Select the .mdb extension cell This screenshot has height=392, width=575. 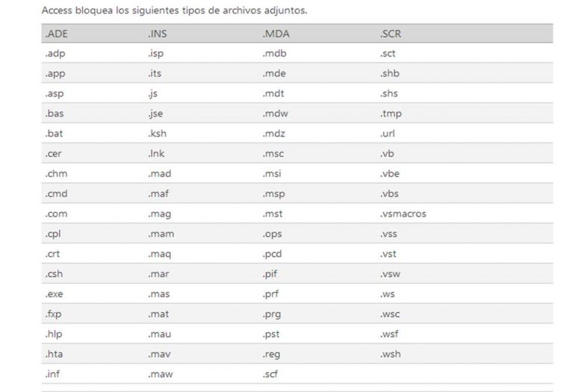coord(274,54)
